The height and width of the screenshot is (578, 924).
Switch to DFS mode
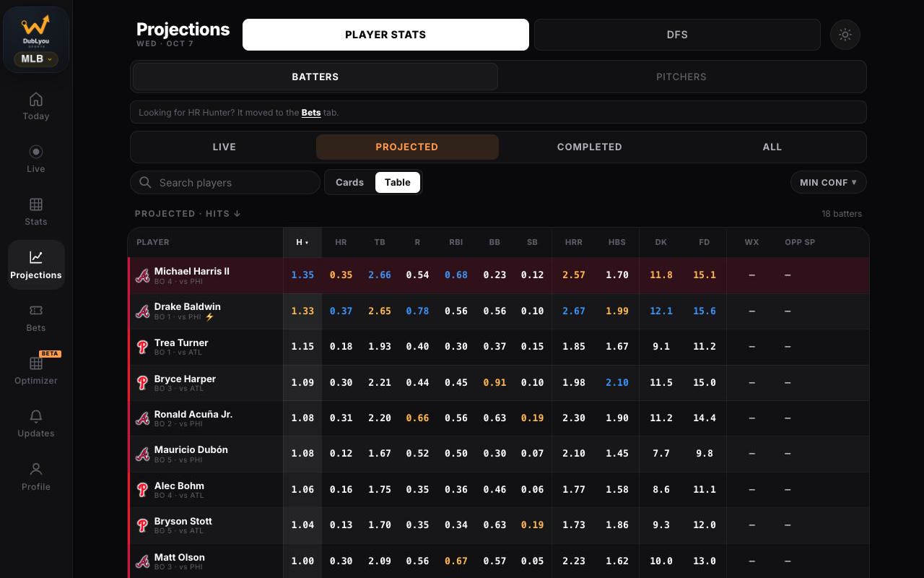[677, 35]
